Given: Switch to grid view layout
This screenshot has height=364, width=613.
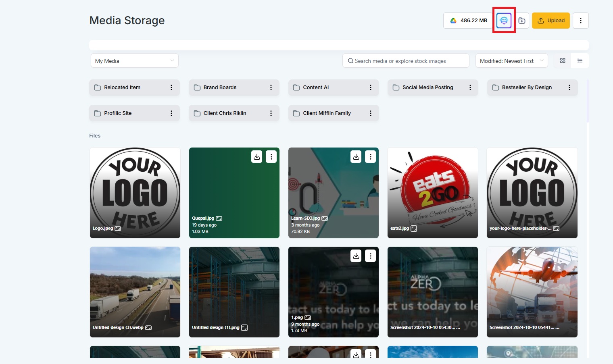Looking at the screenshot, I should (563, 61).
